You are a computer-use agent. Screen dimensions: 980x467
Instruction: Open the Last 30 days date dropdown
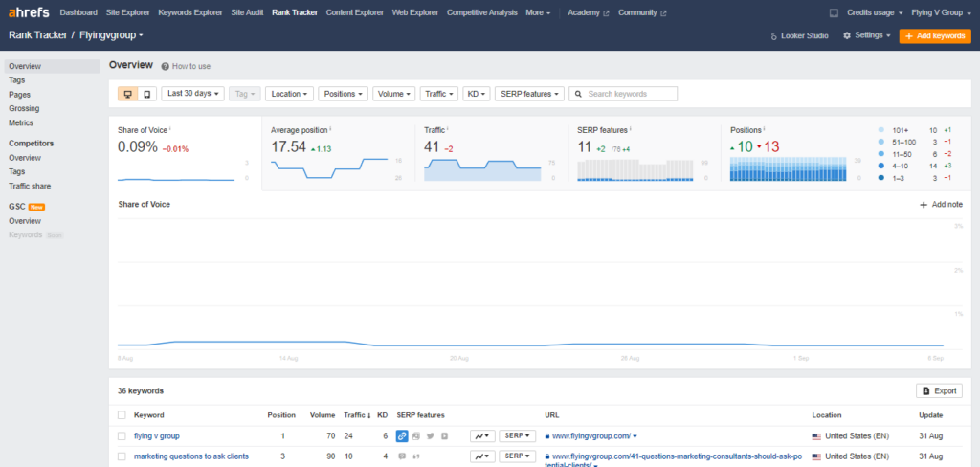(x=192, y=94)
